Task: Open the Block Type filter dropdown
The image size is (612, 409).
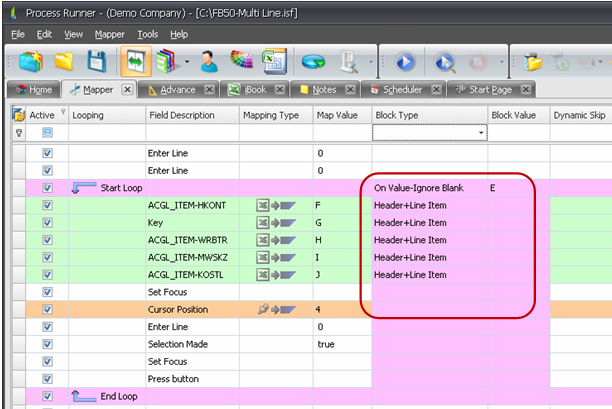Action: click(481, 132)
